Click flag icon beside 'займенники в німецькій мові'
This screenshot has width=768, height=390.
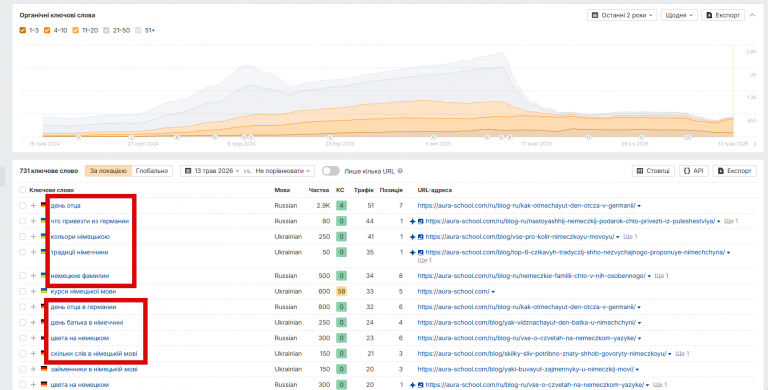pyautogui.click(x=44, y=369)
